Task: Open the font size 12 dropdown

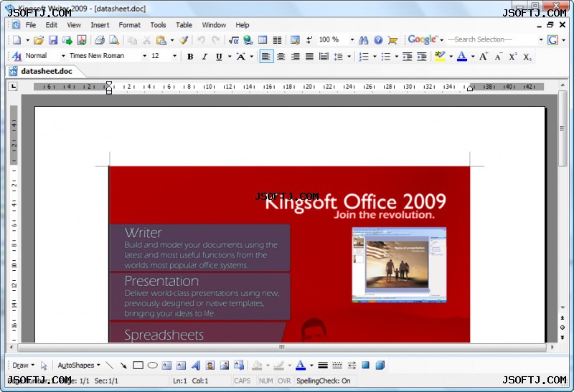Action: tap(174, 57)
